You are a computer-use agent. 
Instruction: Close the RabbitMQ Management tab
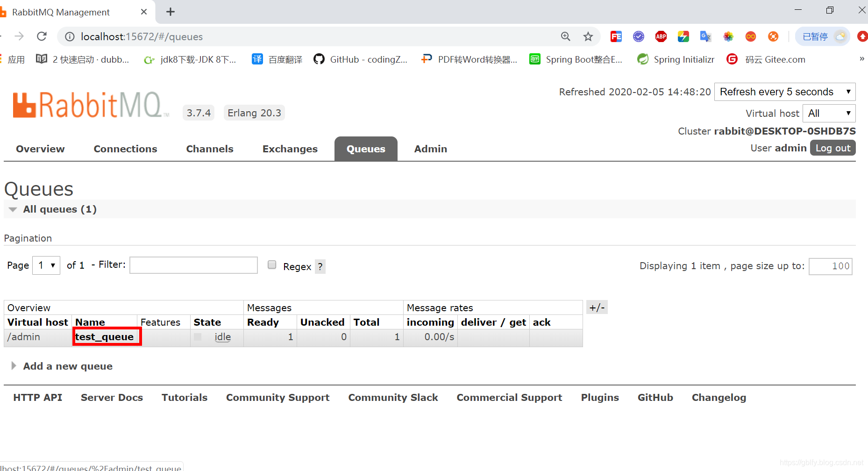point(144,12)
